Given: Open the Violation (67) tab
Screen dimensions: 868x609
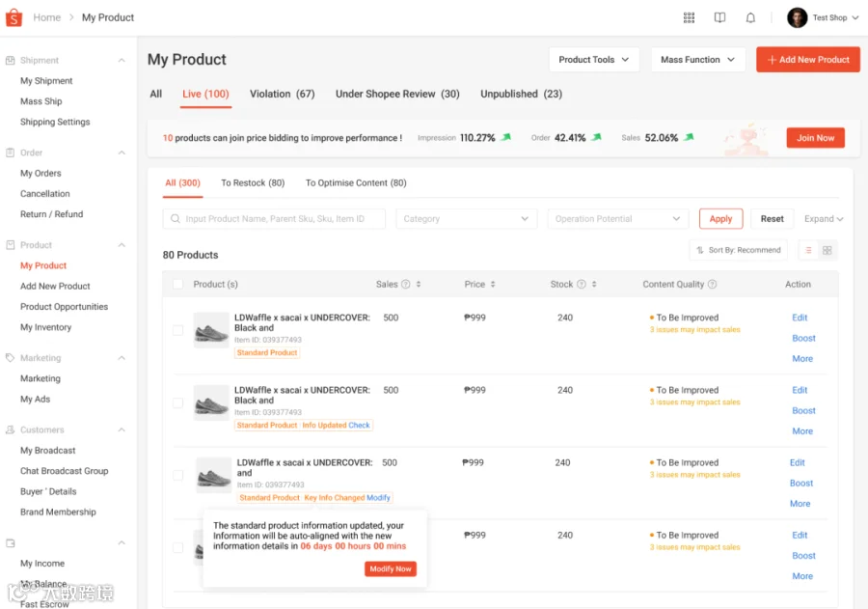Looking at the screenshot, I should 282,94.
